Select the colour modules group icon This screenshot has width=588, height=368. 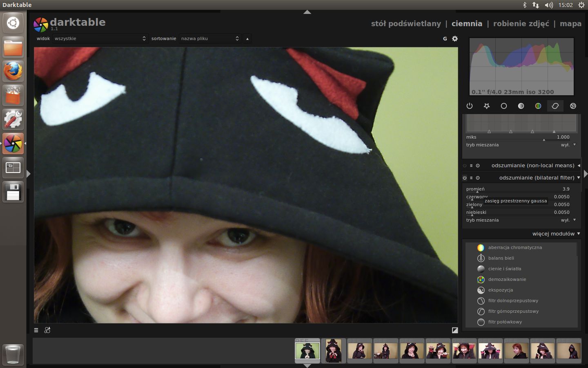coord(538,106)
